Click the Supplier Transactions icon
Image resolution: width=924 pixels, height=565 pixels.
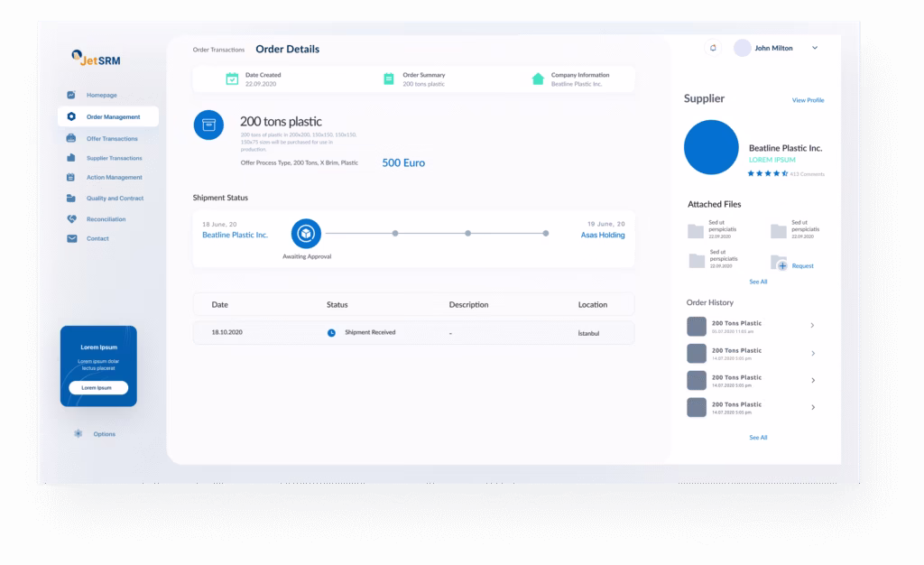click(x=71, y=158)
